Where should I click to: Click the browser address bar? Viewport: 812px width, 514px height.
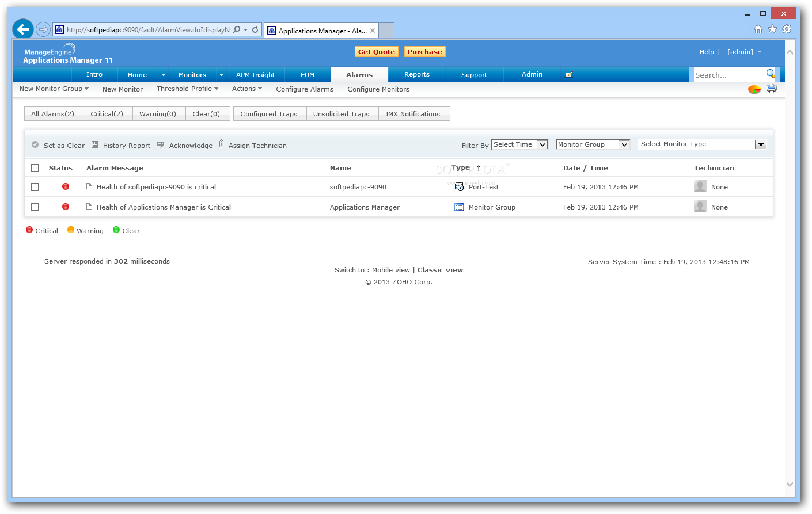pos(147,29)
